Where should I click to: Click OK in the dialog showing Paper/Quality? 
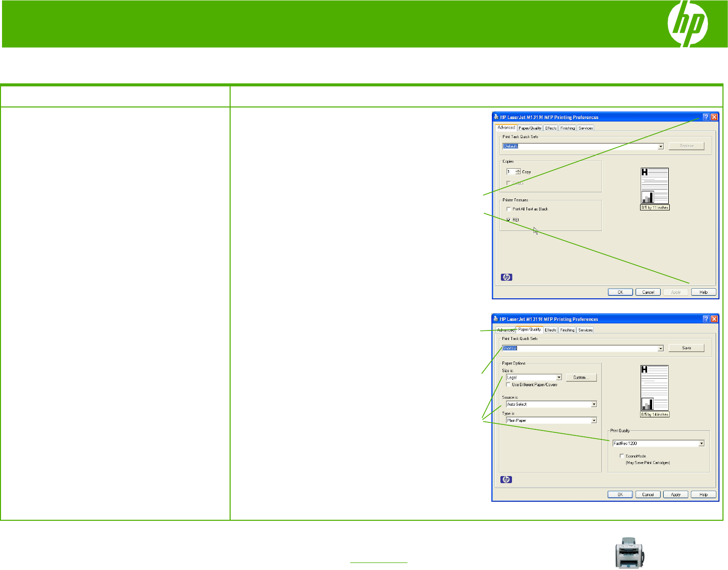tap(620, 495)
